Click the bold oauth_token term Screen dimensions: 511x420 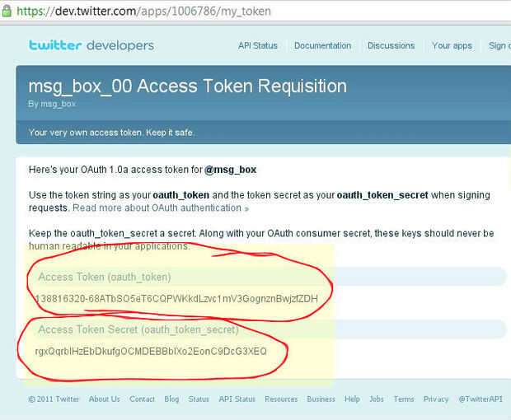180,195
